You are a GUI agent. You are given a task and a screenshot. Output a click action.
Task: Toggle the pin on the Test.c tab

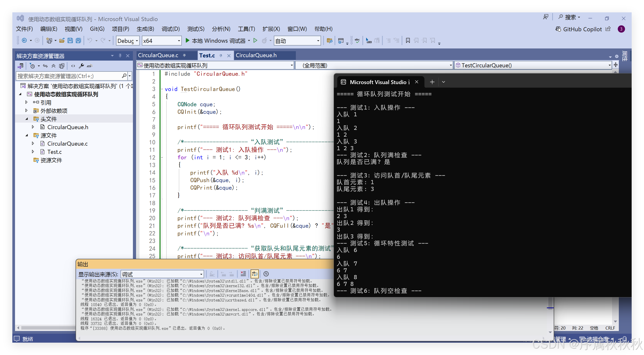pos(221,55)
